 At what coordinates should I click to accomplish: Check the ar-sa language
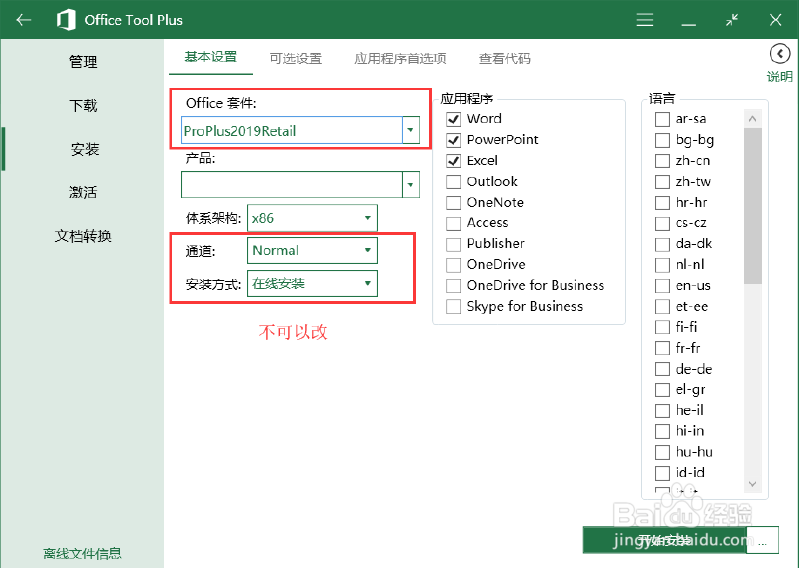(662, 119)
